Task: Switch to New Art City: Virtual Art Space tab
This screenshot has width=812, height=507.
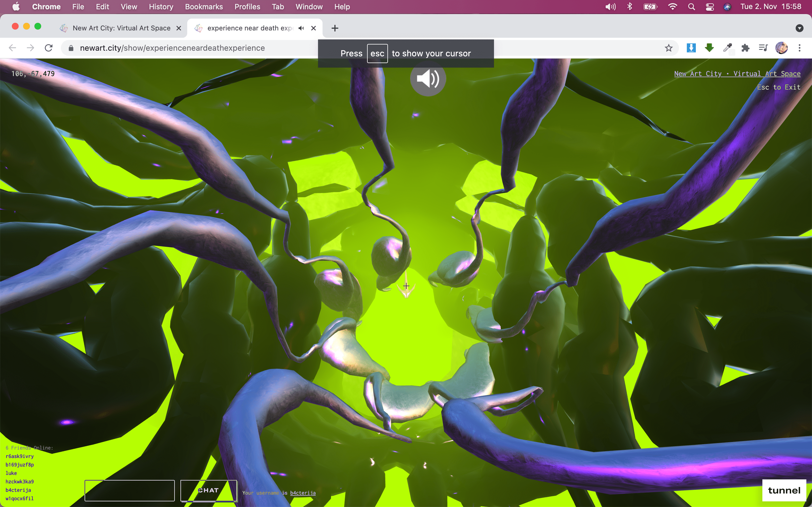Action: coord(121,28)
